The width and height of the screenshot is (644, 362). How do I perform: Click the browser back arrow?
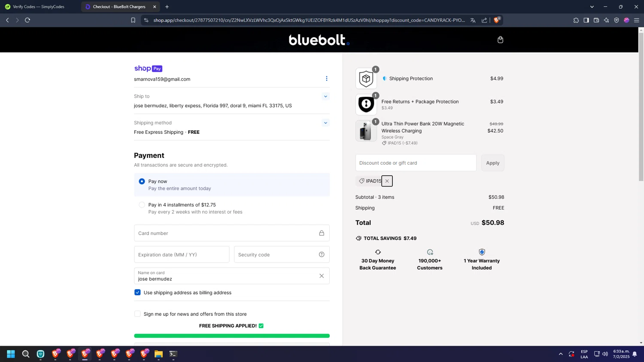[x=7, y=20]
